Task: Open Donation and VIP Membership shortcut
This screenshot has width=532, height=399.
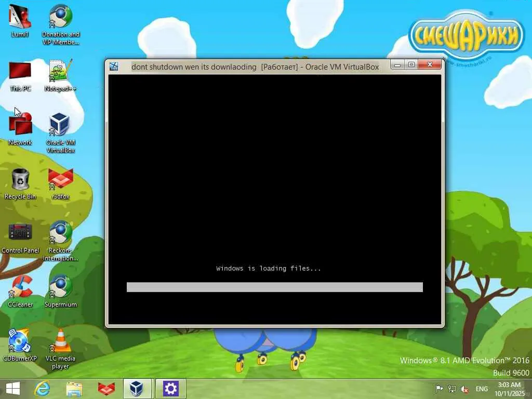Action: click(60, 24)
